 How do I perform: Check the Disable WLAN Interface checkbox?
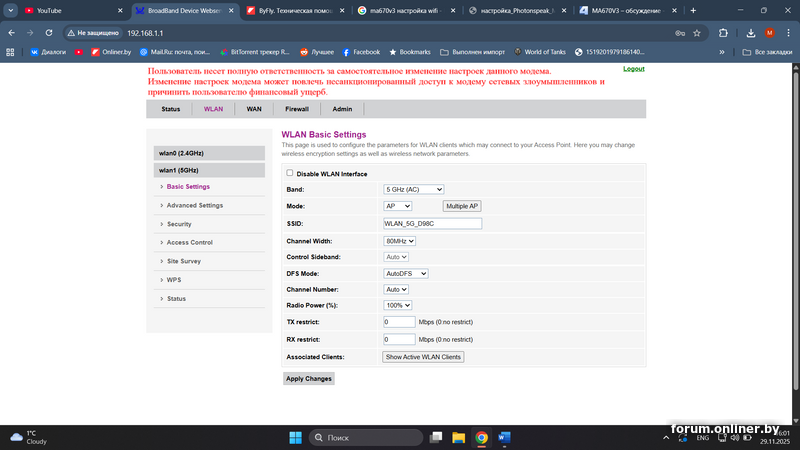[x=290, y=173]
